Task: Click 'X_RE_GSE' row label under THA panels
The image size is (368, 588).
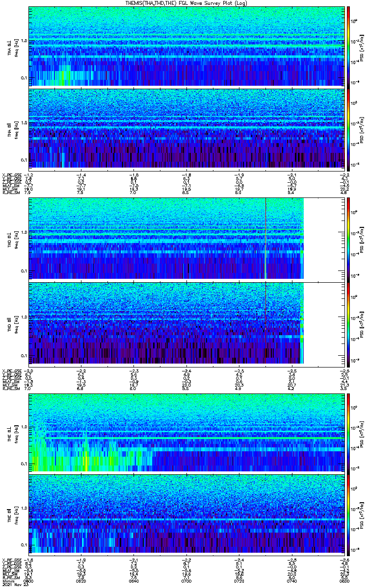Action: 11,175
